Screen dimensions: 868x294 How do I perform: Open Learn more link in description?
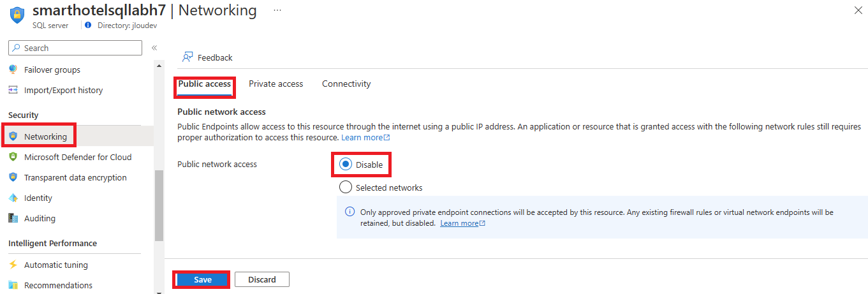pyautogui.click(x=365, y=137)
